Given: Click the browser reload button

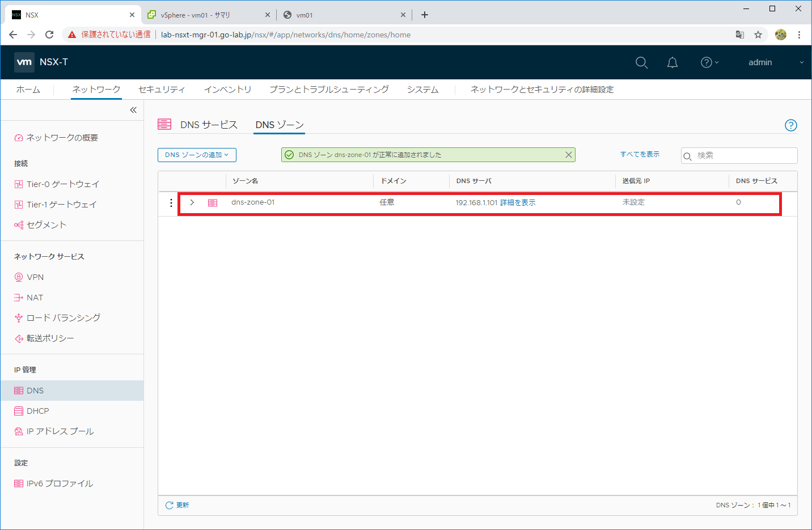Looking at the screenshot, I should pos(49,35).
